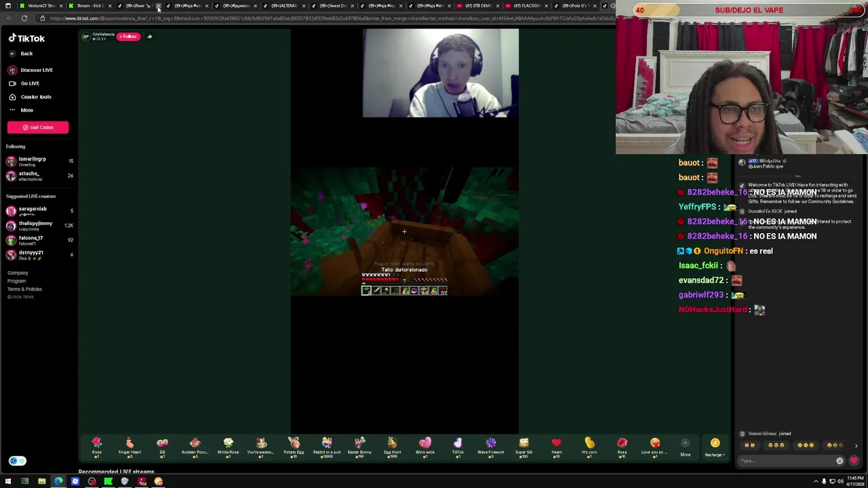Open CrisValencia streamer profile avatar
Screen dimensions: 868x488
(85, 37)
